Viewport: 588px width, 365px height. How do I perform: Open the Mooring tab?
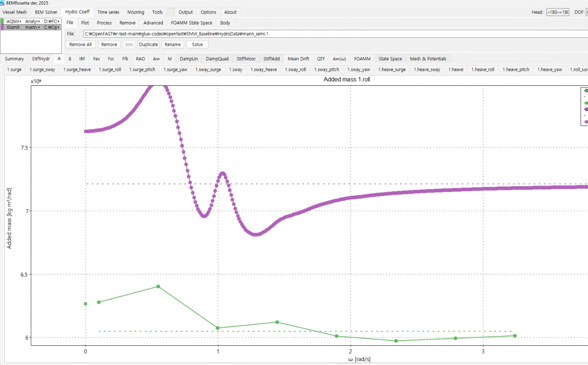tap(136, 12)
